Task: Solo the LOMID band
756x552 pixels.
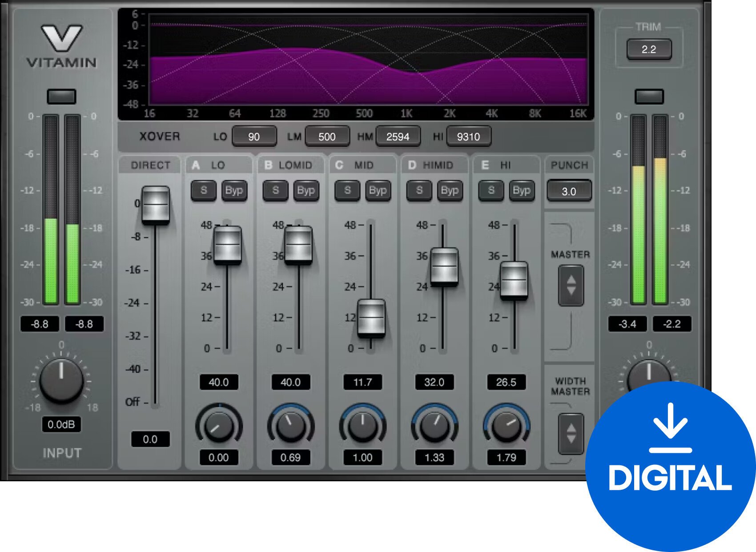Action: tap(276, 190)
